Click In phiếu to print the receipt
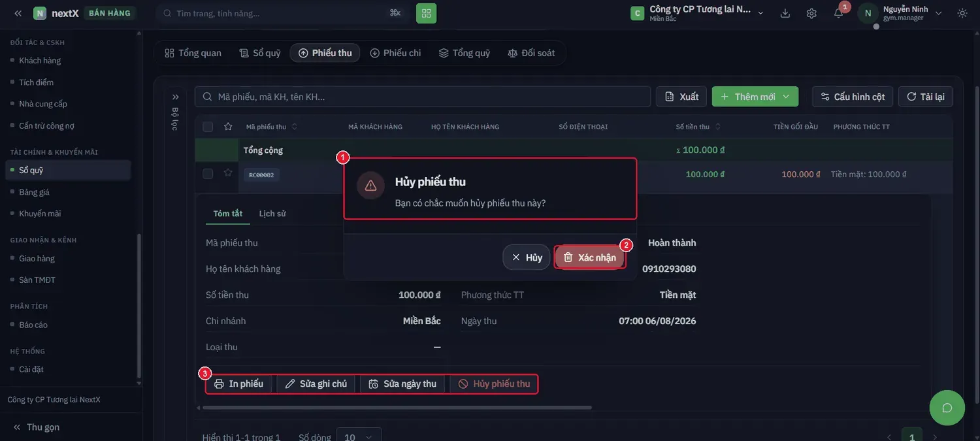 (x=239, y=384)
